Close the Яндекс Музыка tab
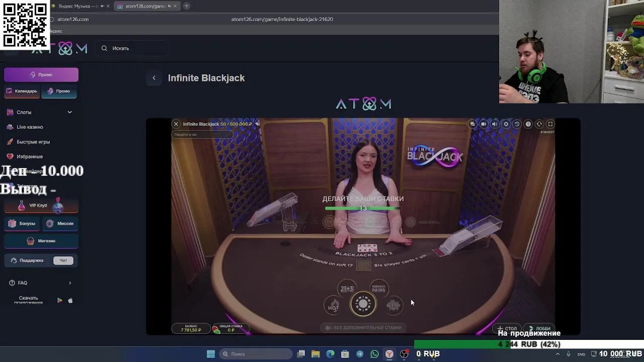 (x=108, y=6)
